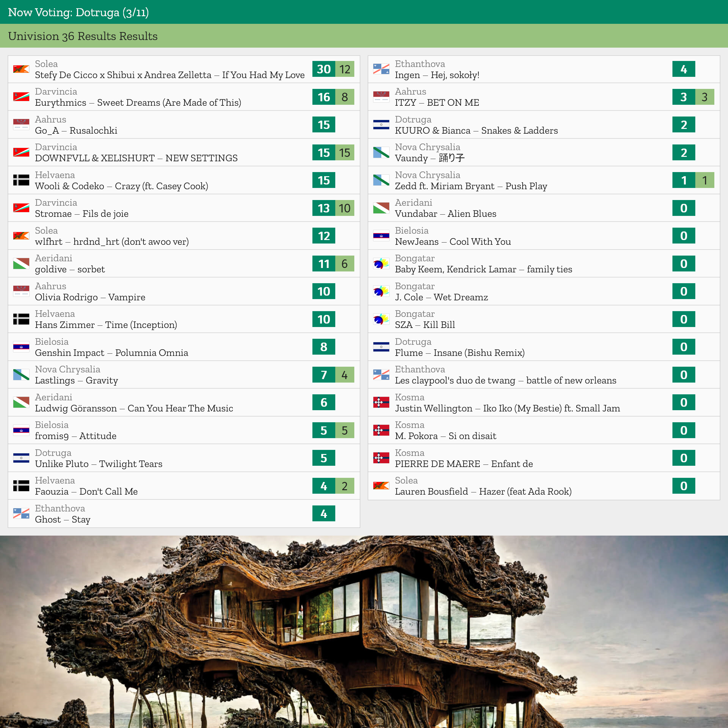
Task: Click the Dotruga flag beside Flume Insane
Action: (381, 347)
